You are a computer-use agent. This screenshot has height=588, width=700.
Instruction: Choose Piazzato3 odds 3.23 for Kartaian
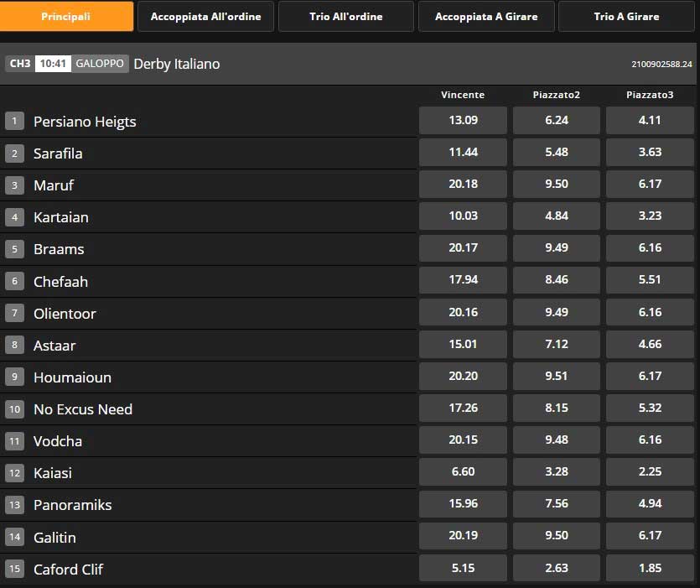click(650, 216)
